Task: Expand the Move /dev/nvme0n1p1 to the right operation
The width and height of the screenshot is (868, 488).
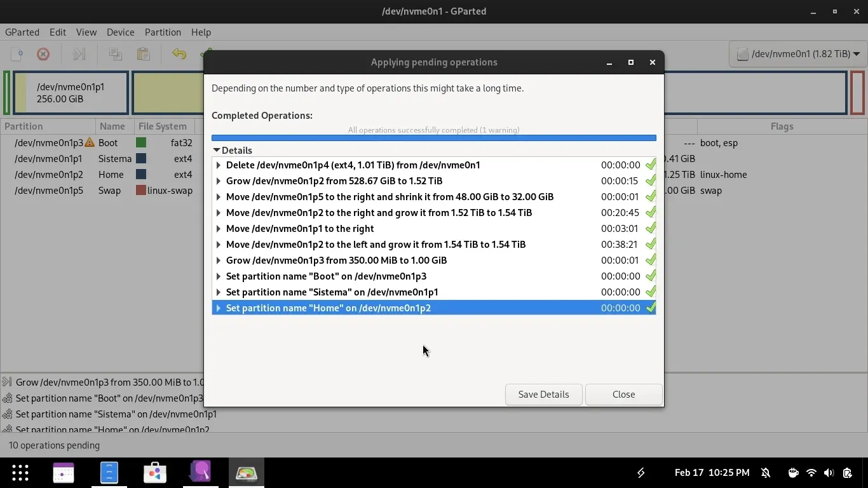Action: tap(219, 229)
